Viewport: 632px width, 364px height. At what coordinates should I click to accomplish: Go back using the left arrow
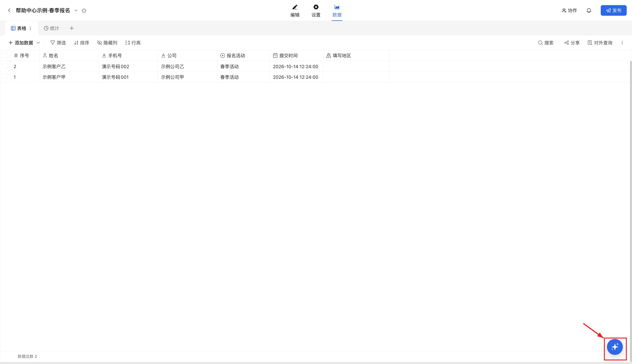point(9,10)
